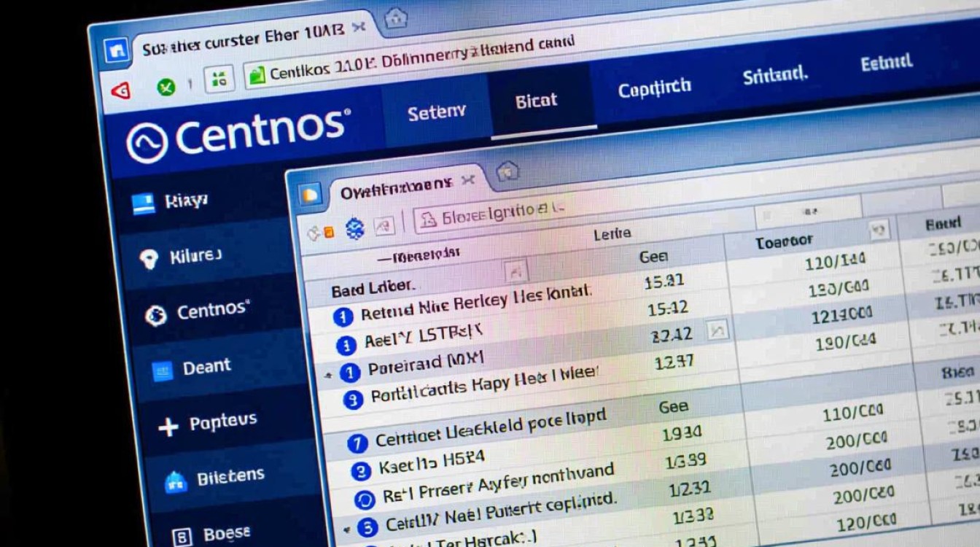This screenshot has width=980, height=547.
Task: Expand the Poteirard row arrow
Action: 329,375
